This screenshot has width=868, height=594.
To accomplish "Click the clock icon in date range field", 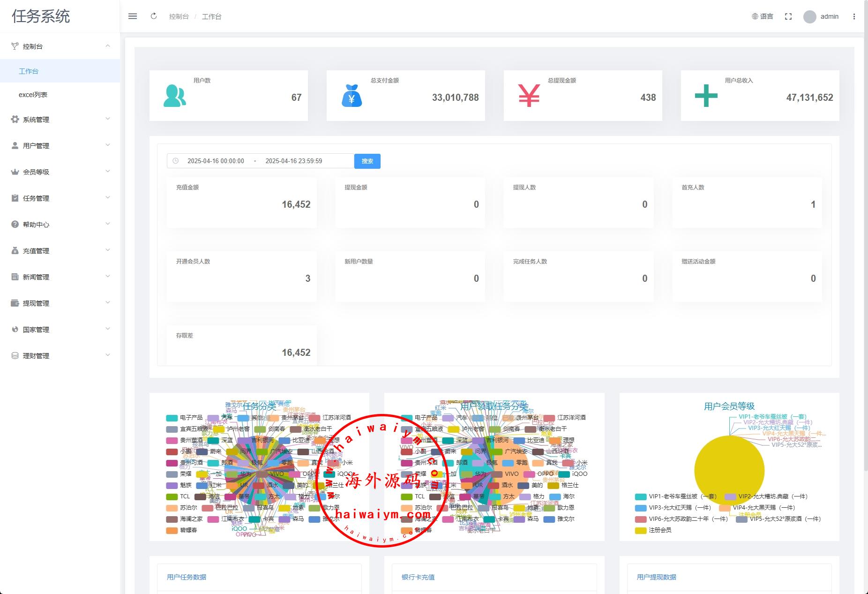I will click(x=176, y=161).
